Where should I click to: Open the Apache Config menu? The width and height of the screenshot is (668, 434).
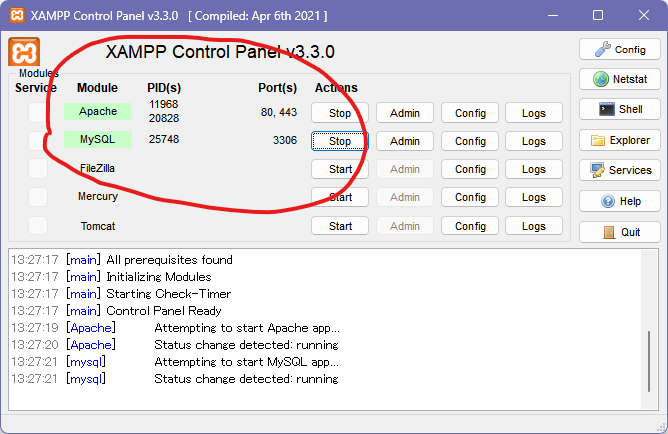click(x=470, y=113)
